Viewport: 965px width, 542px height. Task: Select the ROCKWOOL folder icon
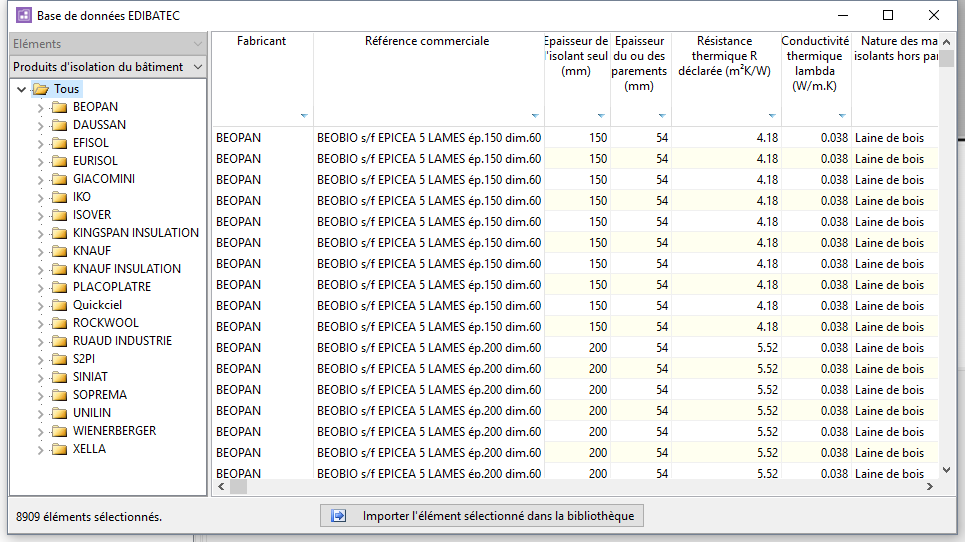pos(60,323)
